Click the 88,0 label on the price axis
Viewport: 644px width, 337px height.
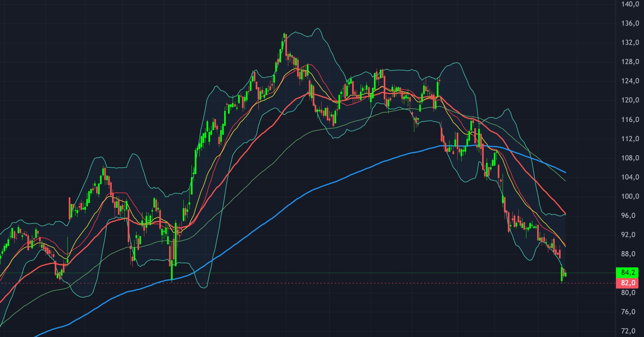click(x=630, y=254)
